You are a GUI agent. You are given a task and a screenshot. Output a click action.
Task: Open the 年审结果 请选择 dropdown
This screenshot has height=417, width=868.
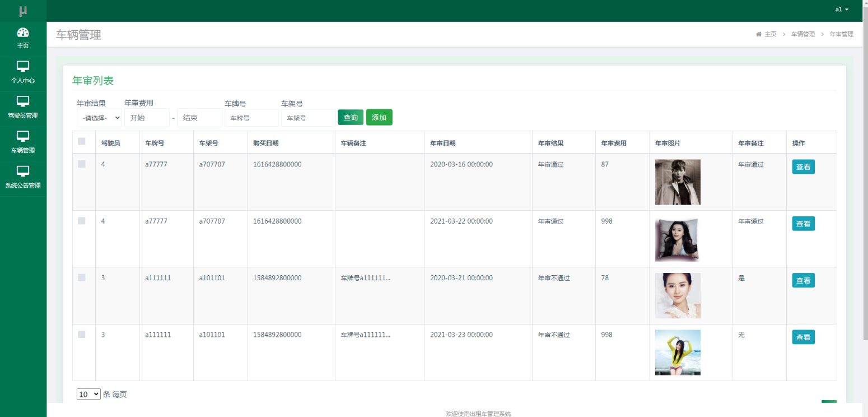coord(99,118)
